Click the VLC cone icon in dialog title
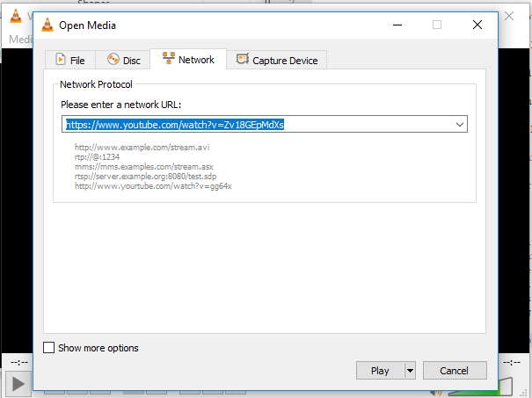This screenshot has width=532, height=398. [47, 25]
